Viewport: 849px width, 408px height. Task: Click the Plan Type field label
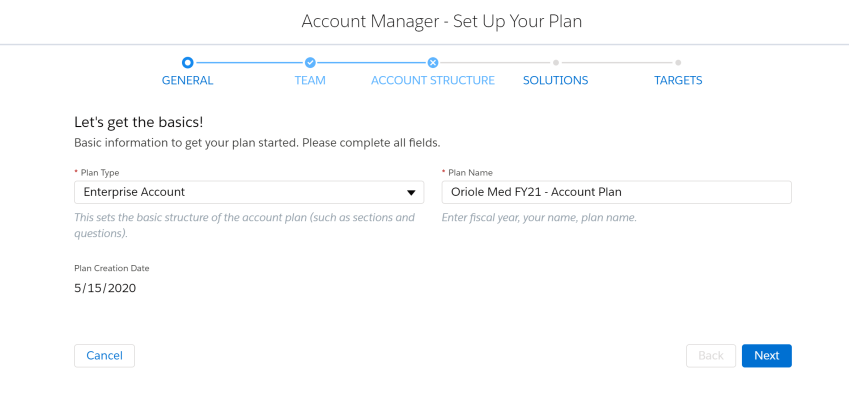point(100,173)
